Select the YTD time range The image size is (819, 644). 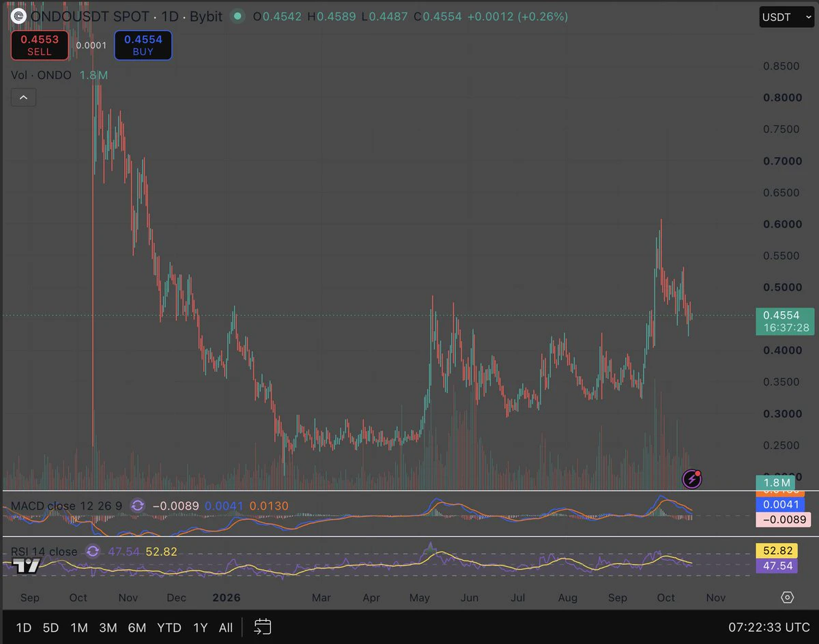point(169,628)
